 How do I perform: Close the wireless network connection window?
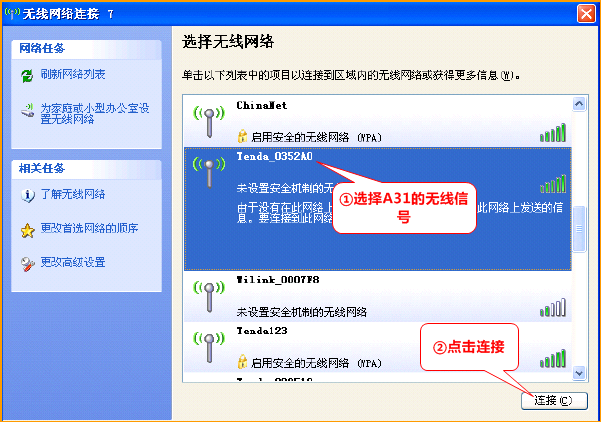coord(587,13)
